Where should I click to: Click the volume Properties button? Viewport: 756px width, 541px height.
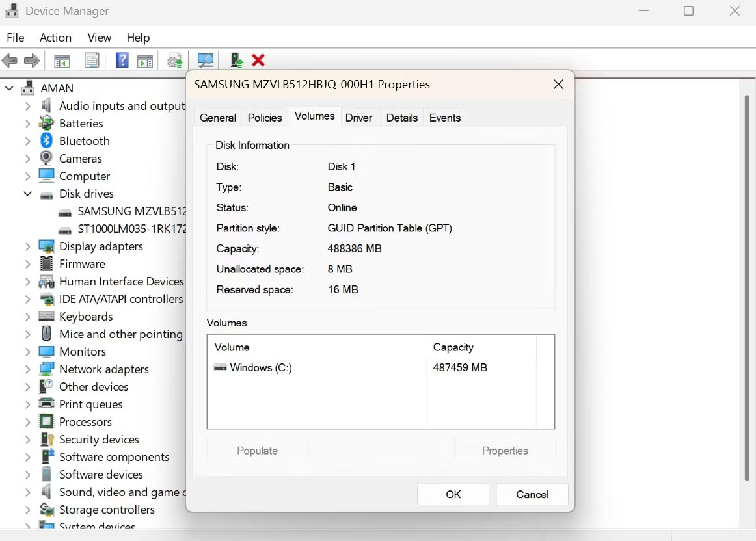click(x=505, y=451)
